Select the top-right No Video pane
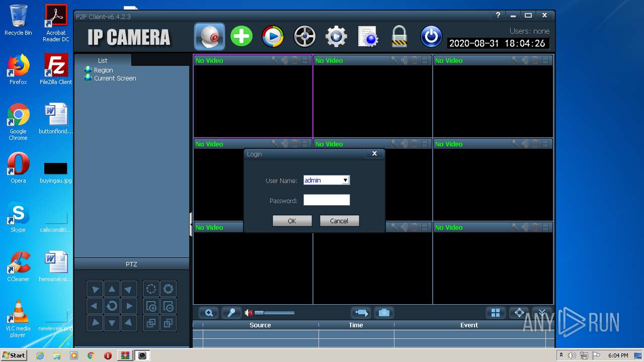644x362 pixels. pyautogui.click(x=493, y=96)
